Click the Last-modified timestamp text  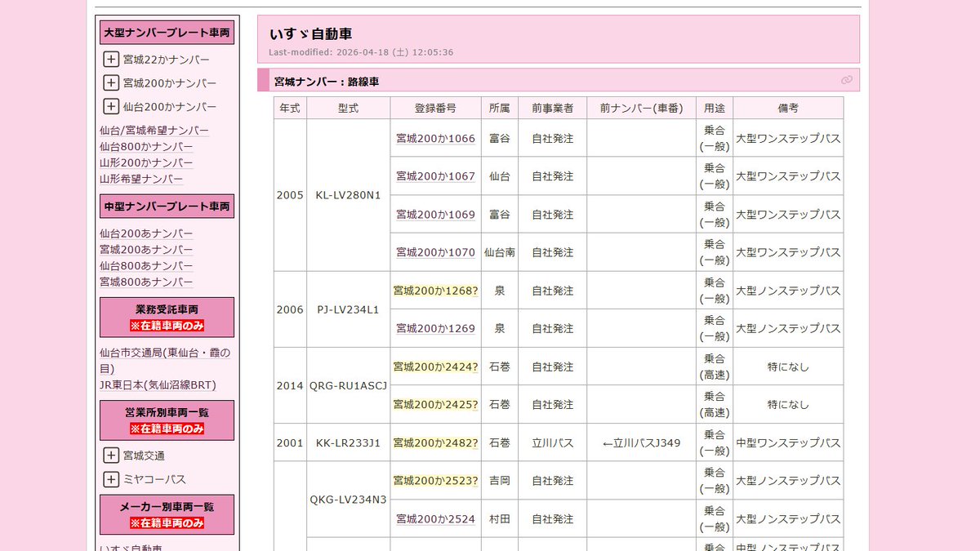(x=361, y=52)
